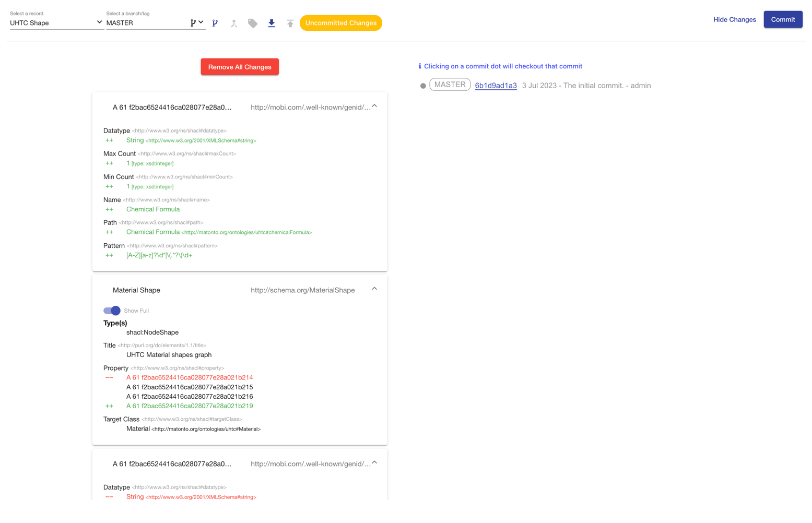Click the Download changes icon

click(x=272, y=23)
